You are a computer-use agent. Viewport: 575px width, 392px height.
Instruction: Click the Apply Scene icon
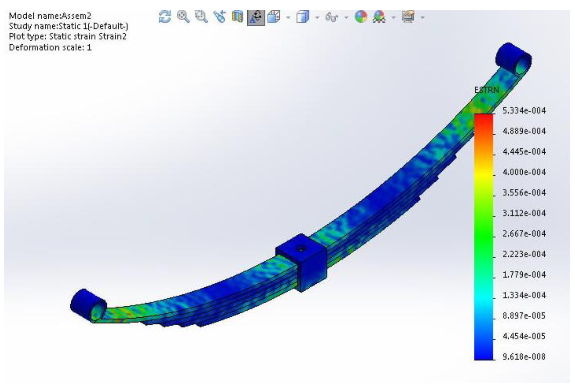tap(379, 17)
